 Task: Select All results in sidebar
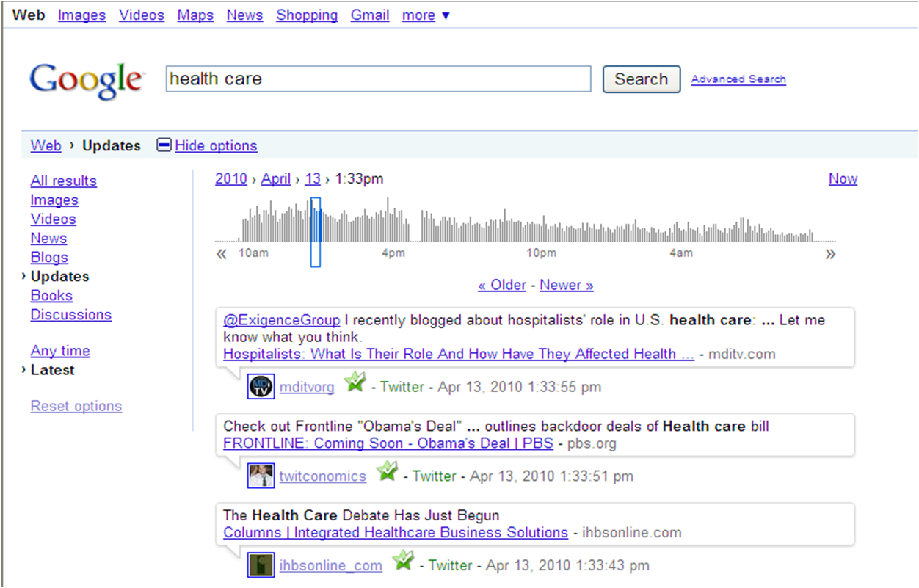click(x=63, y=181)
